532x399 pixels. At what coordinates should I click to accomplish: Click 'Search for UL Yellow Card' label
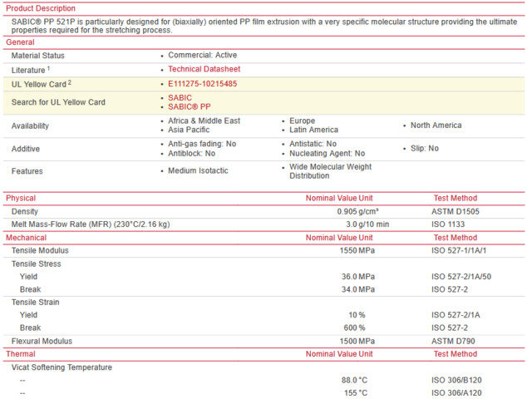point(58,102)
